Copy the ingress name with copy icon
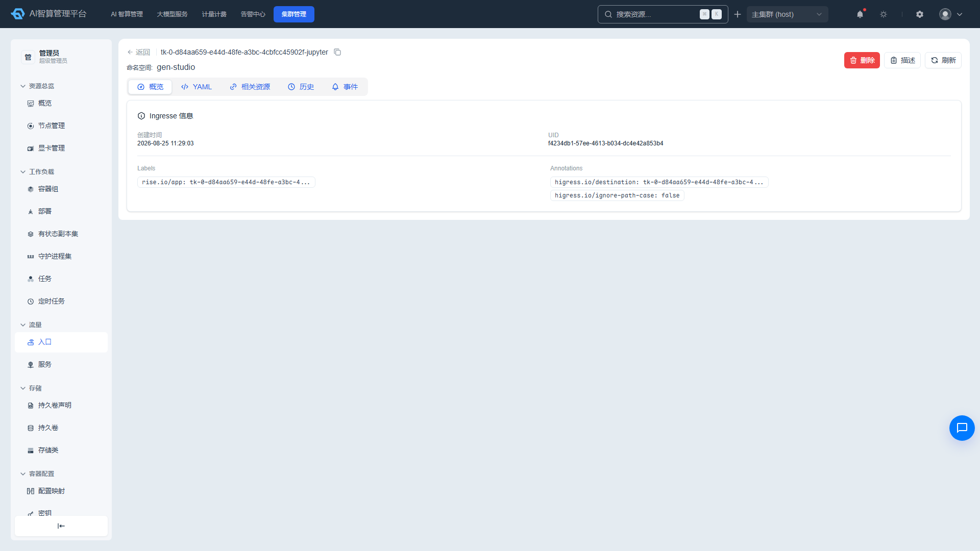This screenshot has height=551, width=980. tap(337, 52)
